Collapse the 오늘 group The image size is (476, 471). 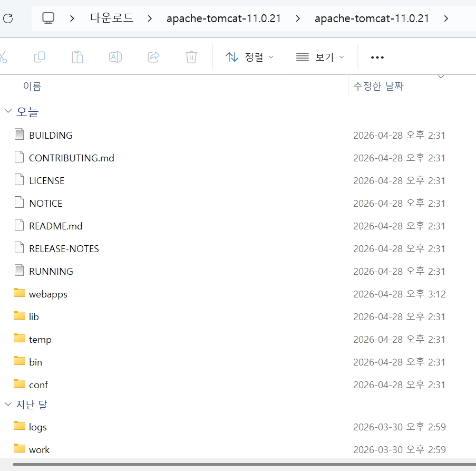(x=8, y=111)
